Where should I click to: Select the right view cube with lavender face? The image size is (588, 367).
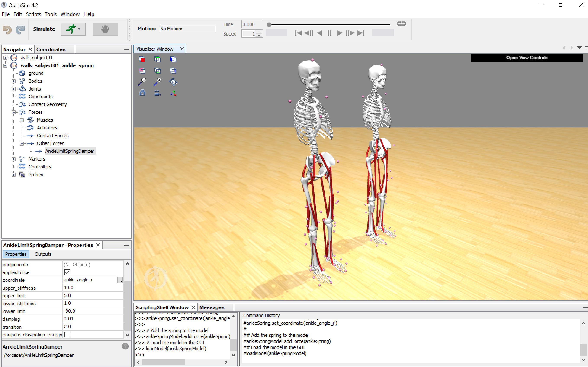173,71
